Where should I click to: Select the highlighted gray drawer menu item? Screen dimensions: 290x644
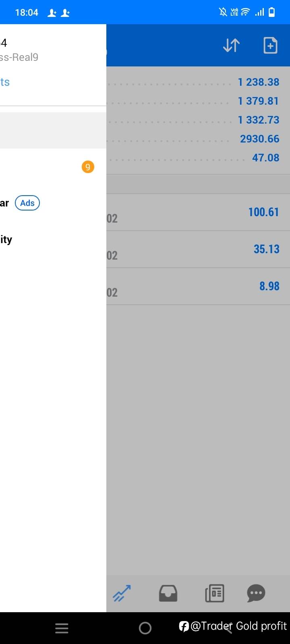click(52, 130)
